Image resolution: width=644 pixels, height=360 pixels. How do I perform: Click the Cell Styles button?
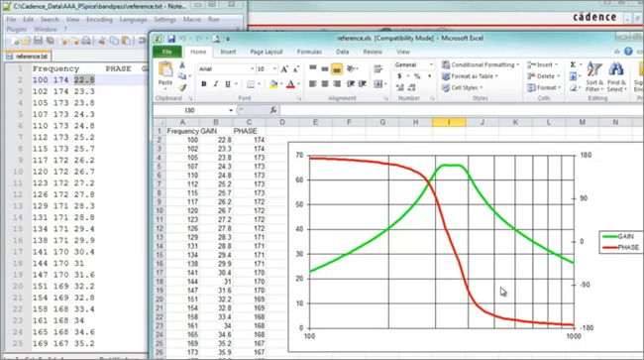[463, 87]
